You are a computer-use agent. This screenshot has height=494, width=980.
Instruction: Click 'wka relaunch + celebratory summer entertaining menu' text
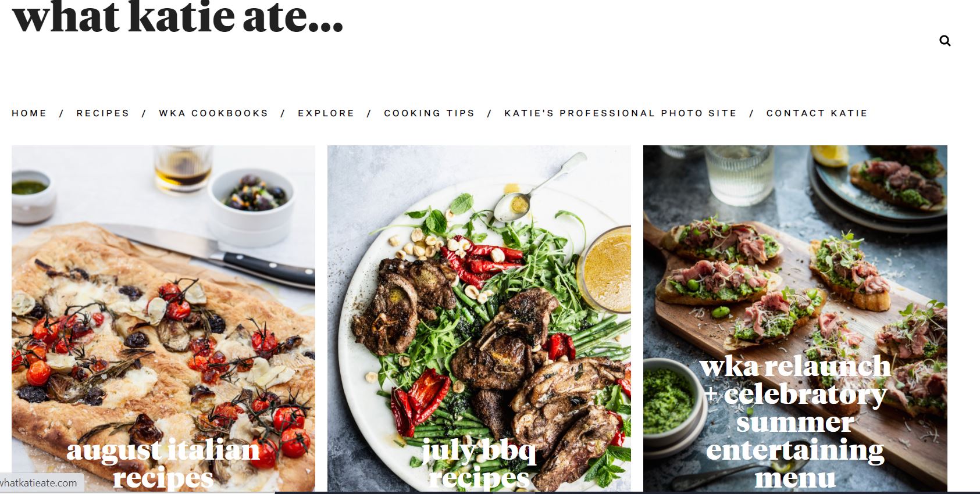(x=795, y=422)
